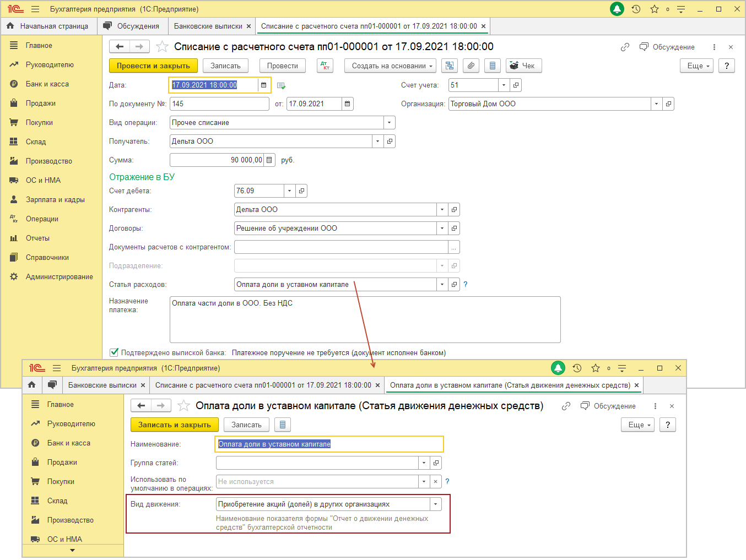746x560 pixels.
Task: Open the Создать на основании dropdown
Action: (x=390, y=66)
